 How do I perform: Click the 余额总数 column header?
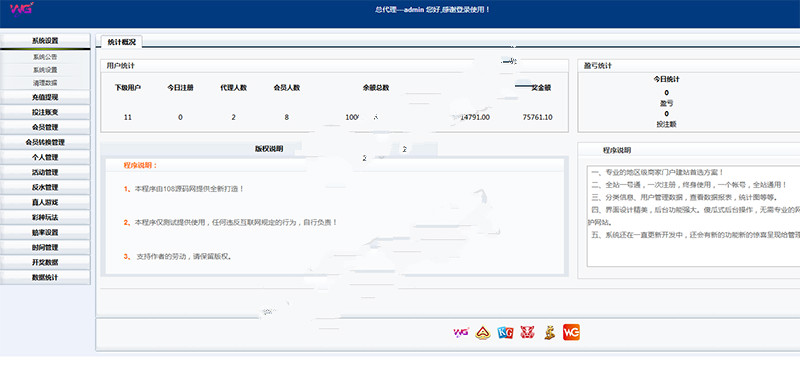(x=376, y=88)
